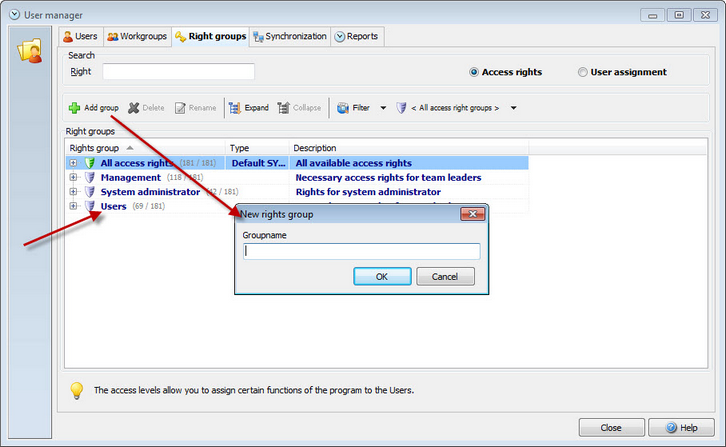The height and width of the screenshot is (447, 726).
Task: Click the light bulb hint icon
Action: (76, 390)
